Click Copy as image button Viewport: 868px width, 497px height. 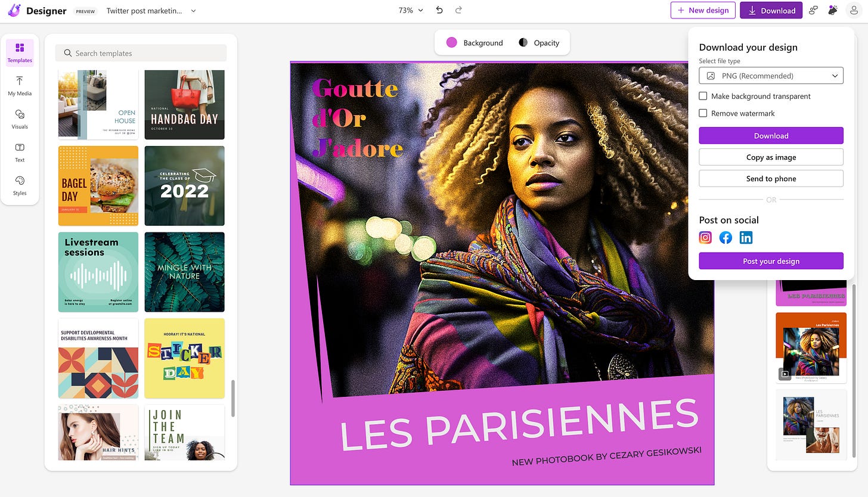(x=771, y=157)
